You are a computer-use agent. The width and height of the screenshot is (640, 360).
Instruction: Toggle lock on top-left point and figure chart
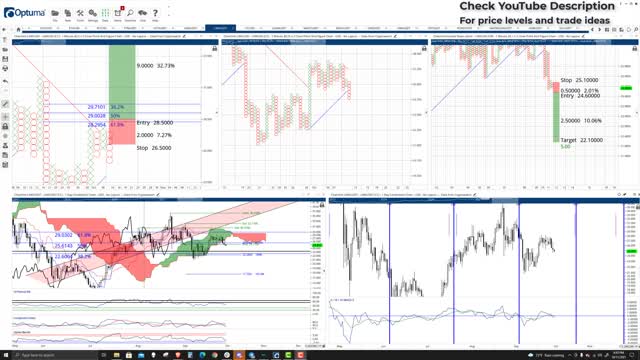tap(215, 49)
